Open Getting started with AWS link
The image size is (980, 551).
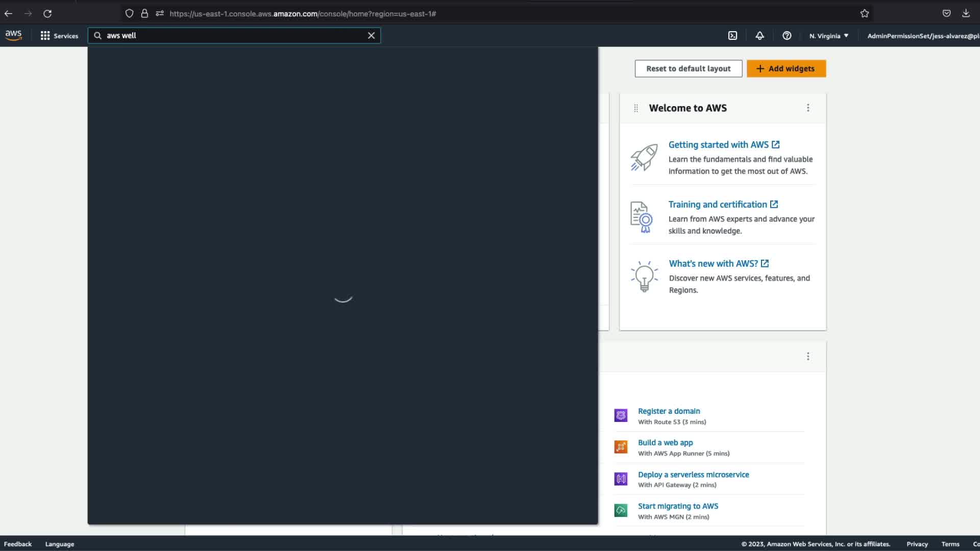pyautogui.click(x=718, y=145)
